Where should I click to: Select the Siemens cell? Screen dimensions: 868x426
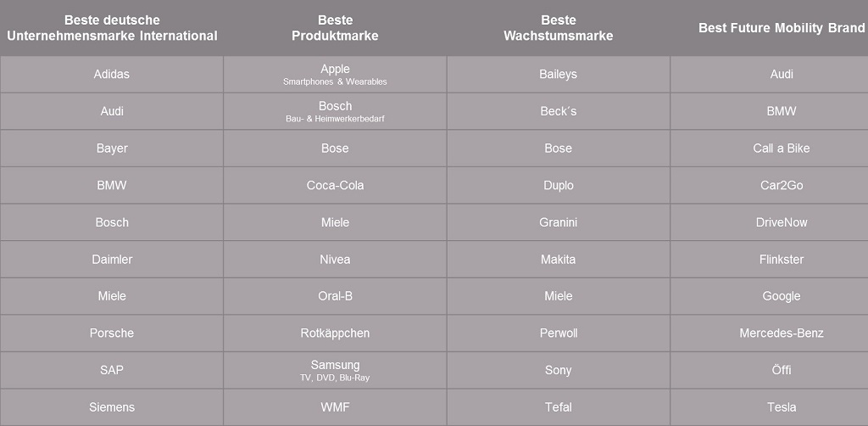tap(112, 407)
